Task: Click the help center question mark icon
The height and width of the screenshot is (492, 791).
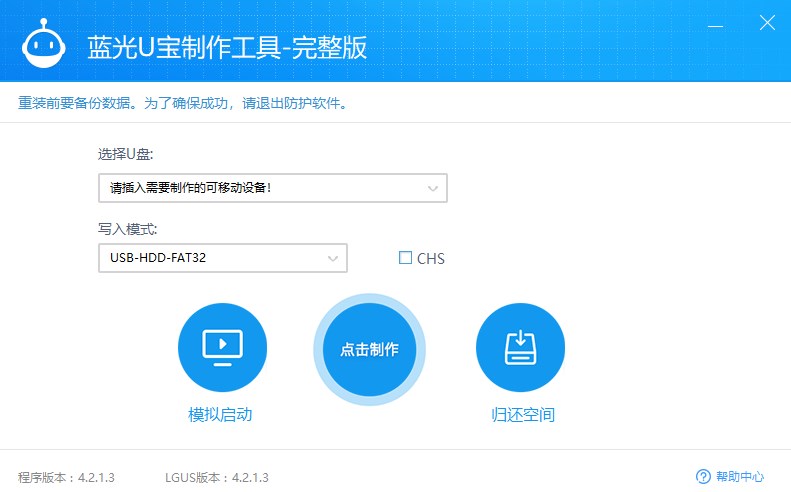Action: (x=703, y=477)
